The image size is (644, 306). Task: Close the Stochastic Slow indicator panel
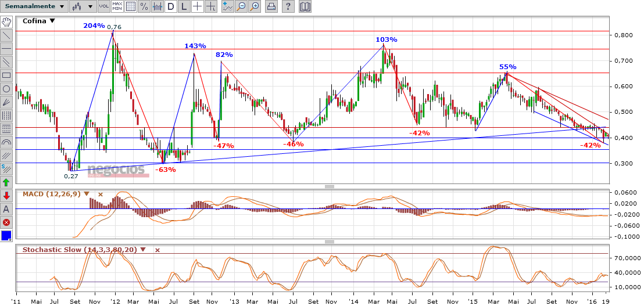tap(158, 250)
